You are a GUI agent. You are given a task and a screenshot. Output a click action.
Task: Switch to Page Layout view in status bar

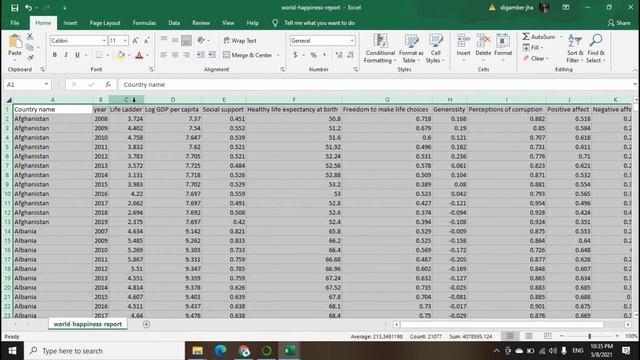point(529,336)
